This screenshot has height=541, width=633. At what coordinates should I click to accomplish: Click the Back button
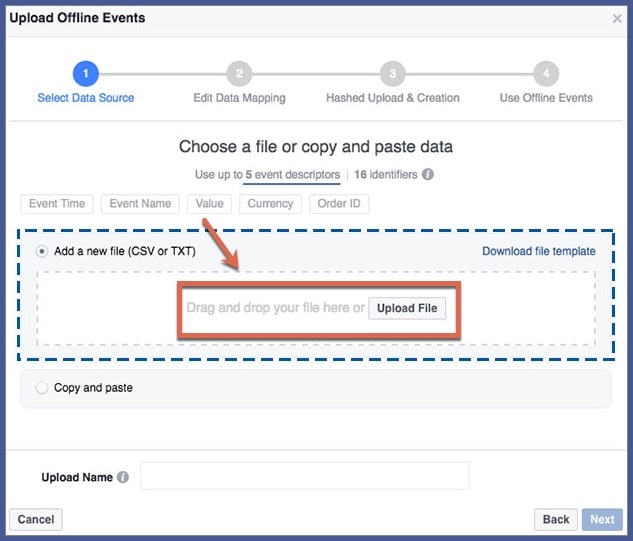tap(556, 519)
